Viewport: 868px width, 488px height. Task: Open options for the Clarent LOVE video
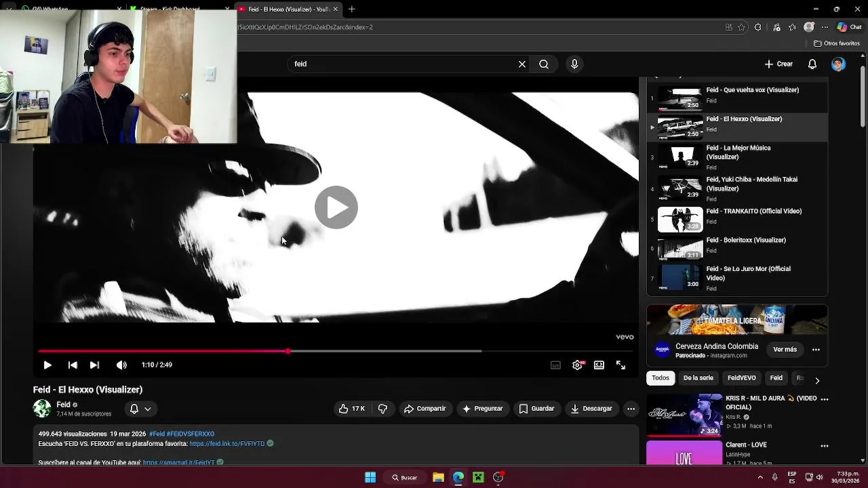[825, 446]
